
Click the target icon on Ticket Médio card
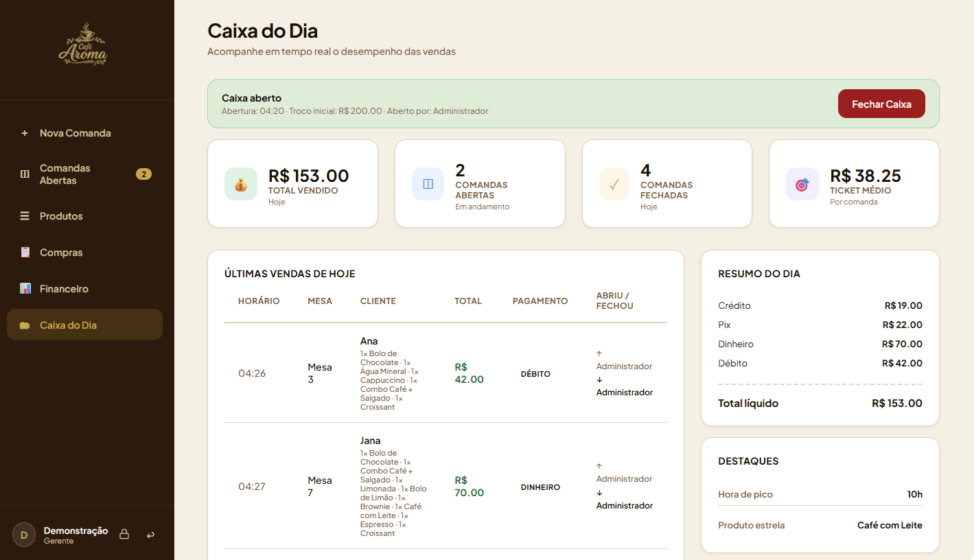802,184
